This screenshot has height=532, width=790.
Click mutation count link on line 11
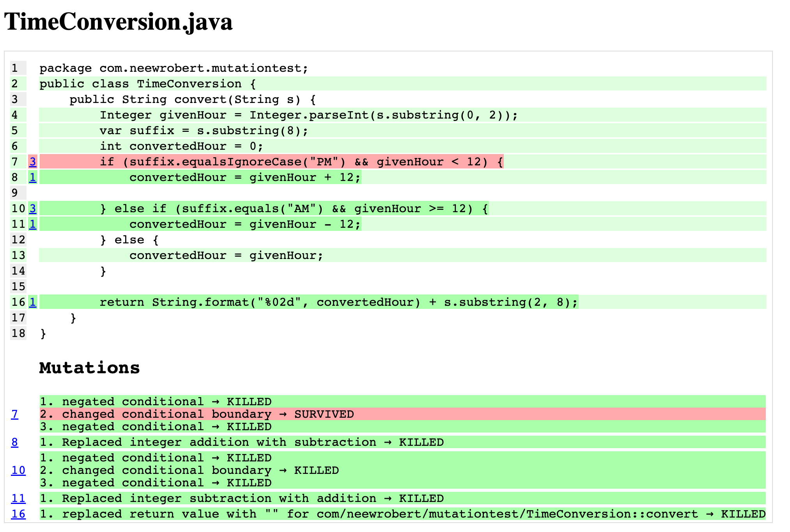point(33,224)
